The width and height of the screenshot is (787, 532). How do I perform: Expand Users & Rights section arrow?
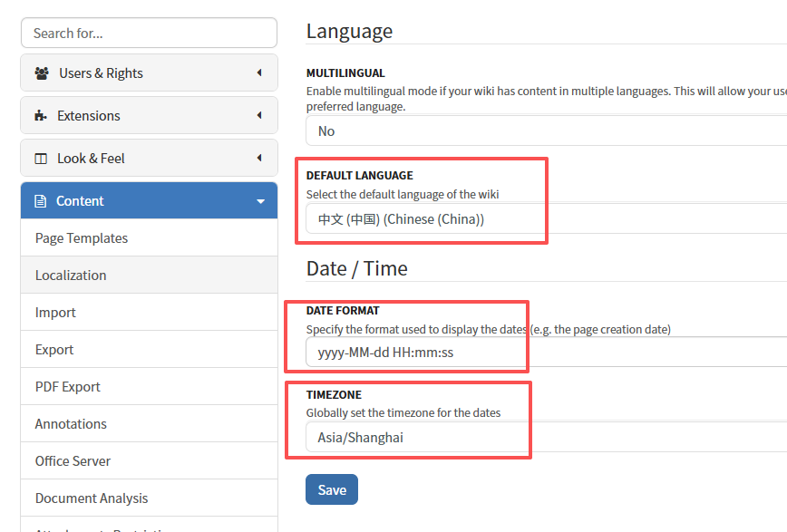[259, 73]
